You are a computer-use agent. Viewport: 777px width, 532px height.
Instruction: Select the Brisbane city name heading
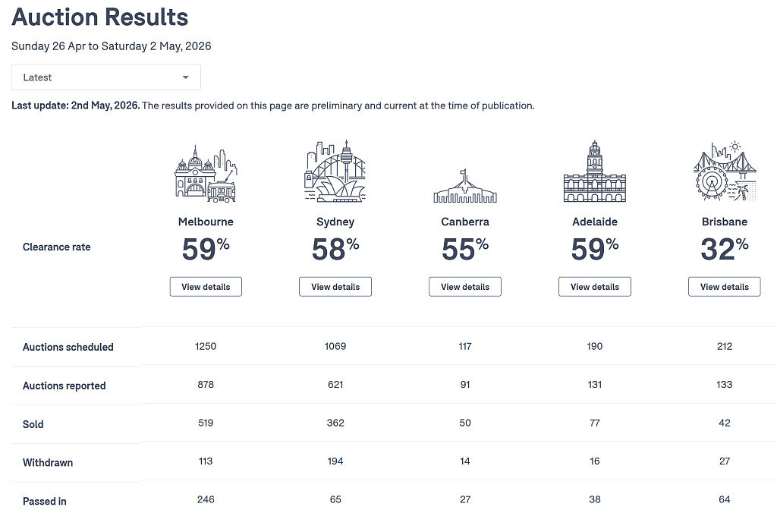tap(725, 222)
